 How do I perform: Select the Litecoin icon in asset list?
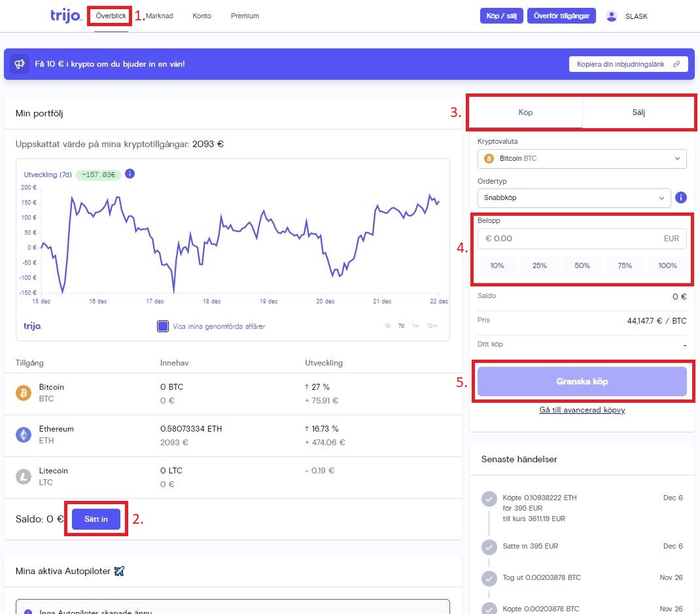pyautogui.click(x=24, y=476)
